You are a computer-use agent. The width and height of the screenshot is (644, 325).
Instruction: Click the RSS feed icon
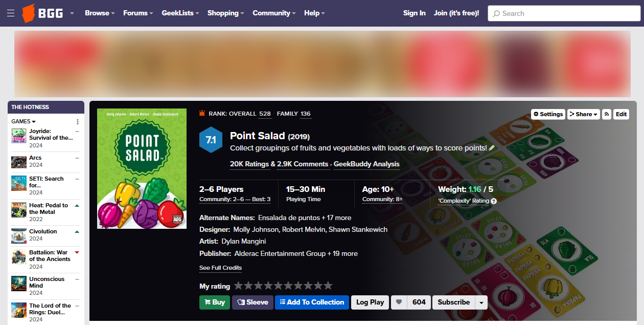pos(607,114)
